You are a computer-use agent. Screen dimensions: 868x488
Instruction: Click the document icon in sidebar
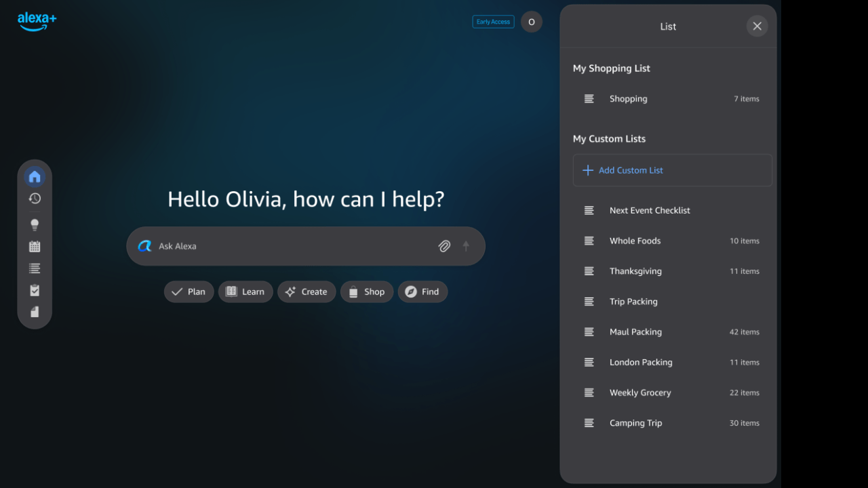pos(35,312)
